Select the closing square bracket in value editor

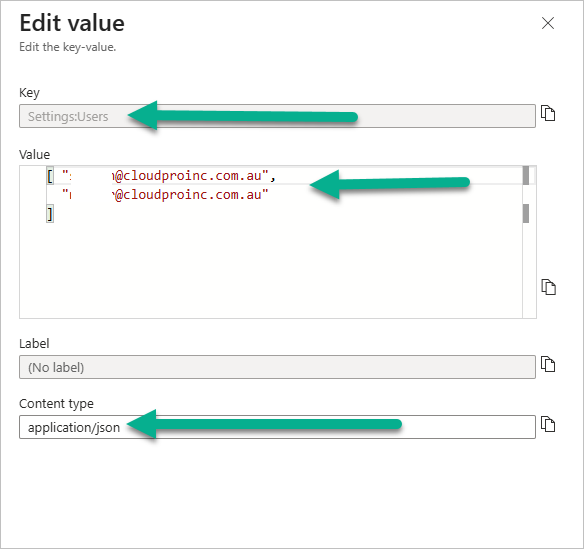(x=50, y=214)
